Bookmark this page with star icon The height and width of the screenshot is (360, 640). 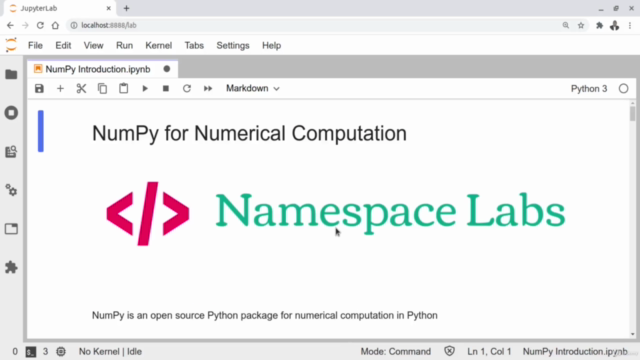click(x=581, y=25)
